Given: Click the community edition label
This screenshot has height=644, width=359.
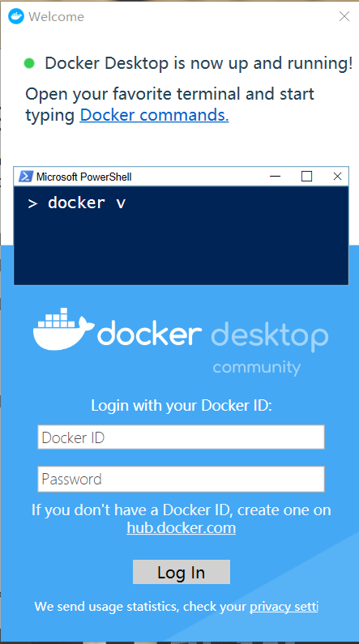Looking at the screenshot, I should (x=257, y=367).
